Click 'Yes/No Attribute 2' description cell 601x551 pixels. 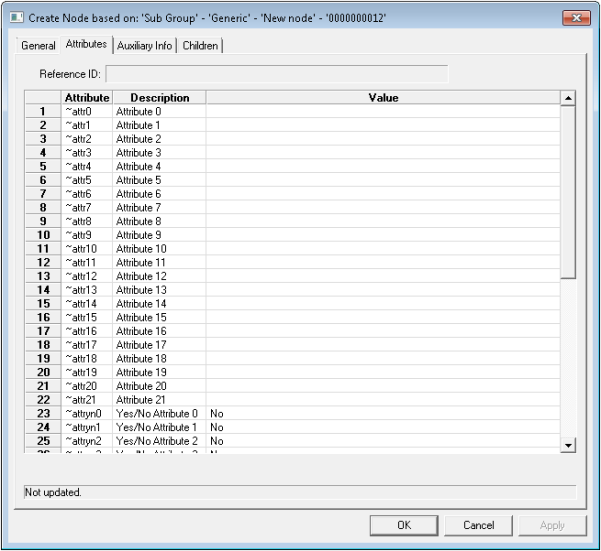point(159,441)
